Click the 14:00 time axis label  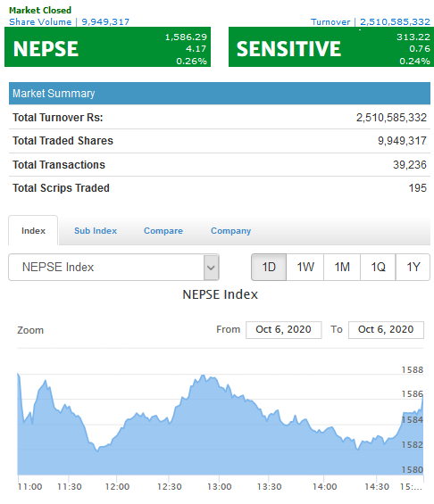(325, 487)
